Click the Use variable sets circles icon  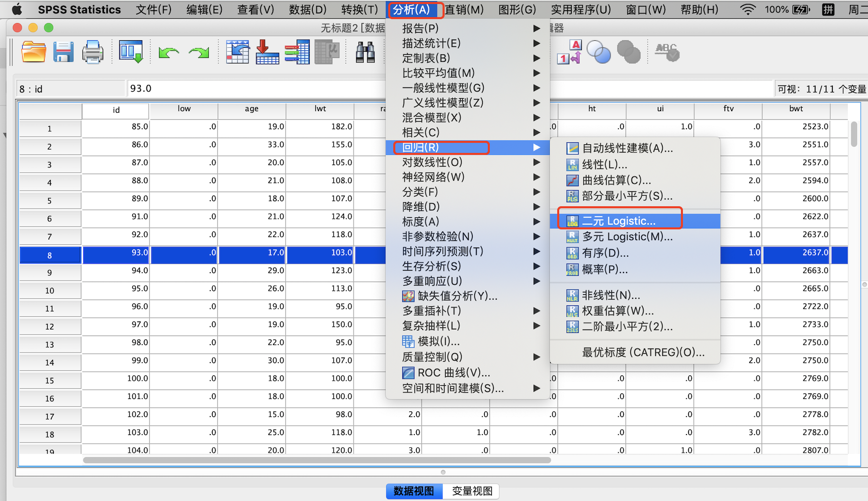(598, 52)
